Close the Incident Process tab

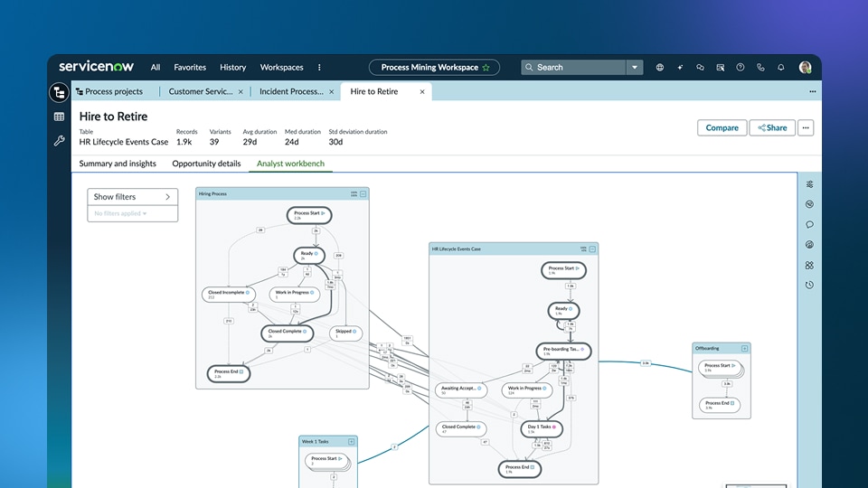(x=332, y=92)
